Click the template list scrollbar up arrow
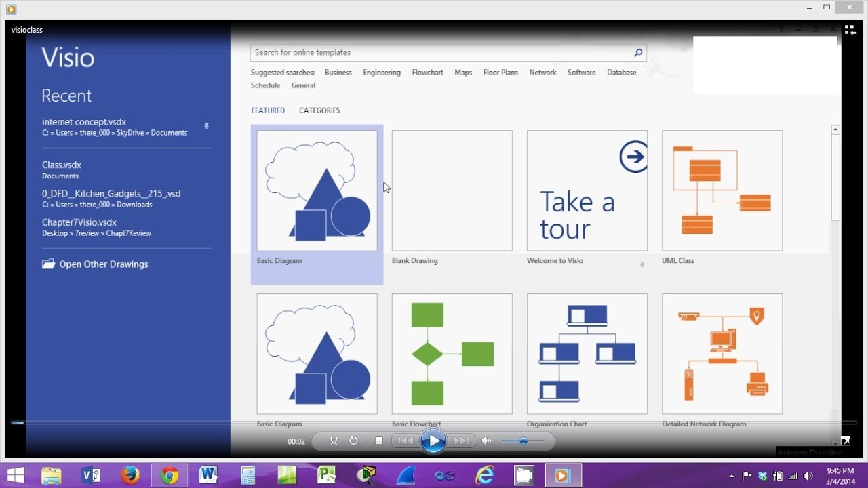 click(x=835, y=129)
